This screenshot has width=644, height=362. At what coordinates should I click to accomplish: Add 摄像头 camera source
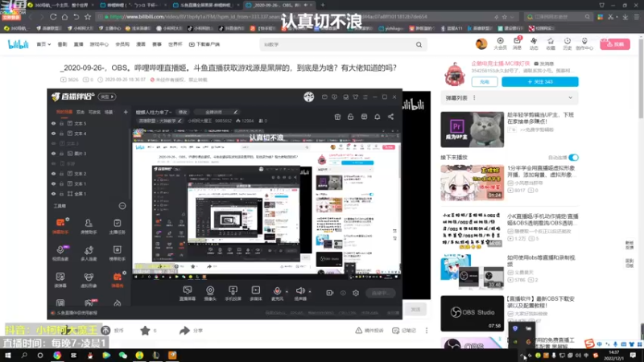tap(210, 293)
